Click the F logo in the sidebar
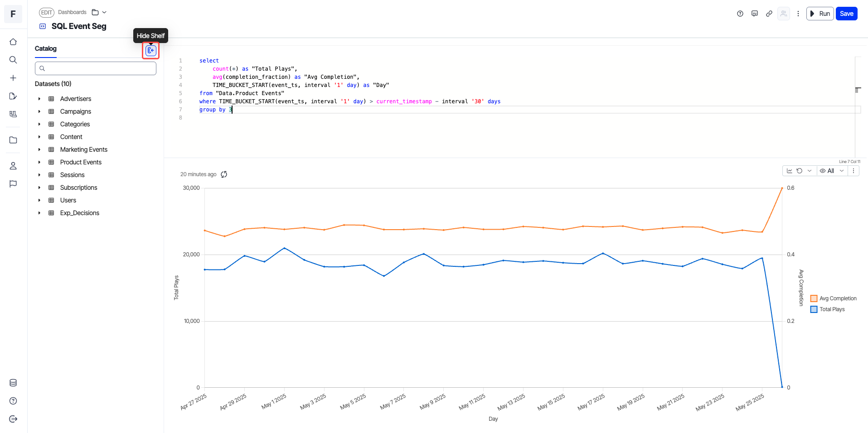 tap(13, 14)
